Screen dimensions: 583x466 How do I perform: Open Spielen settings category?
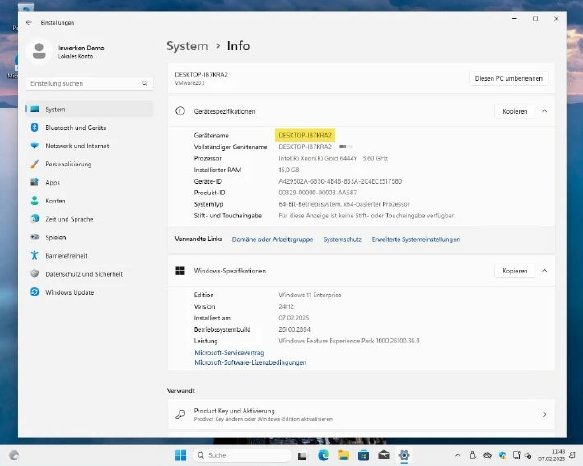point(89,237)
